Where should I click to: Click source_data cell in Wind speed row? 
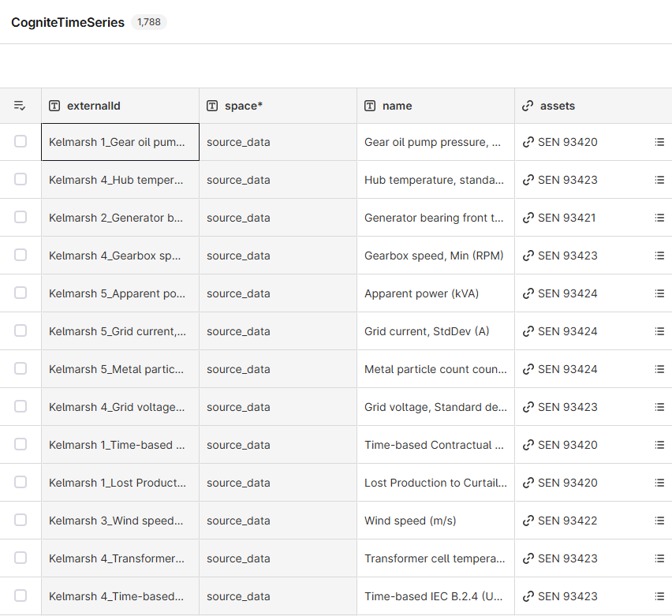pyautogui.click(x=278, y=521)
